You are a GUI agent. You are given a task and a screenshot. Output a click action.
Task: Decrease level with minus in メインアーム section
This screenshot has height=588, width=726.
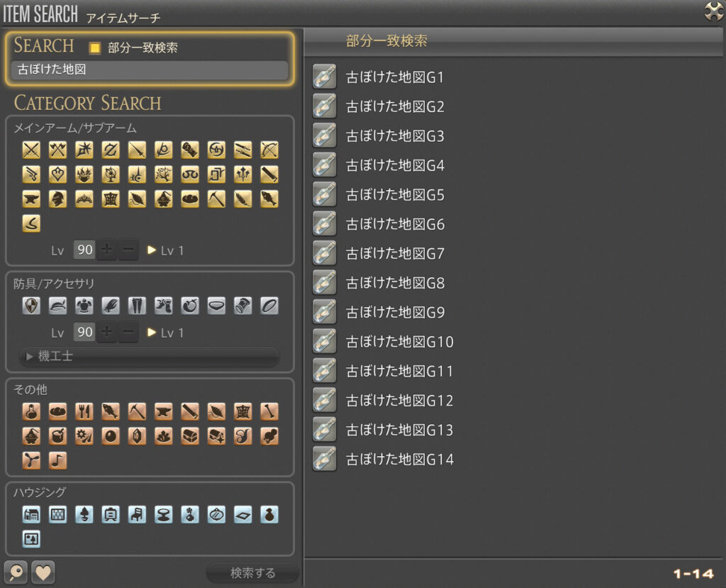pos(128,250)
